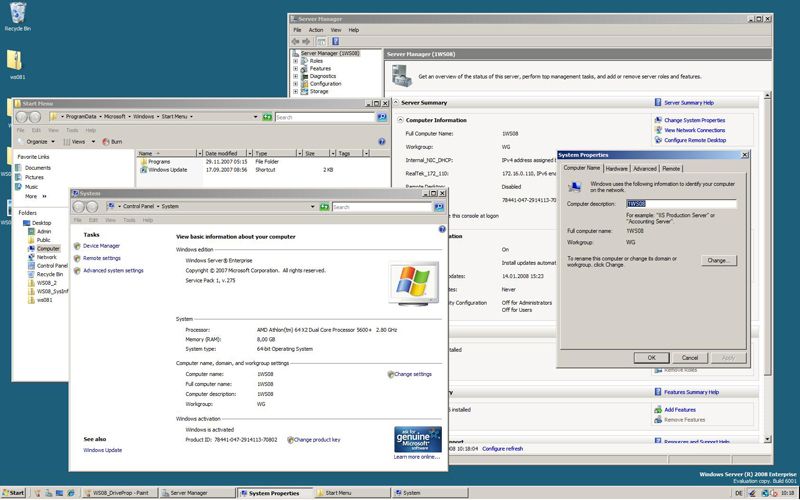The height and width of the screenshot is (500, 800).
Task: Refresh the Control Panel System address bar
Action: pyautogui.click(x=324, y=207)
